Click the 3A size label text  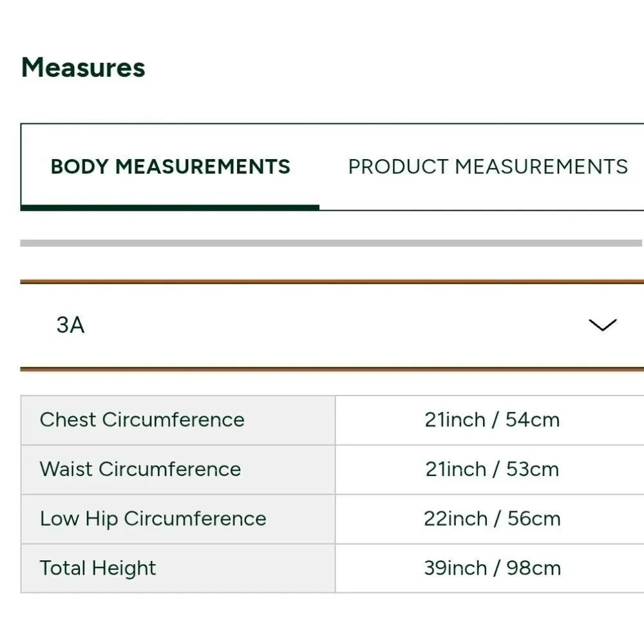(71, 325)
